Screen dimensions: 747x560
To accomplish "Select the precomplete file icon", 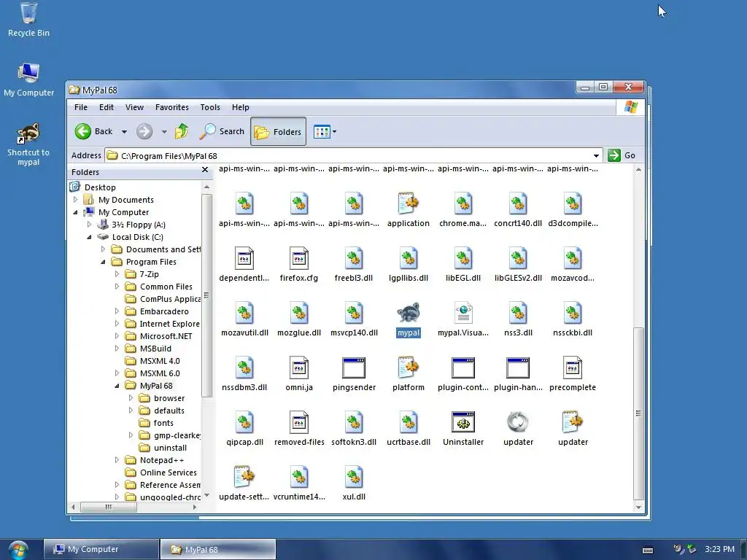I will [572, 368].
